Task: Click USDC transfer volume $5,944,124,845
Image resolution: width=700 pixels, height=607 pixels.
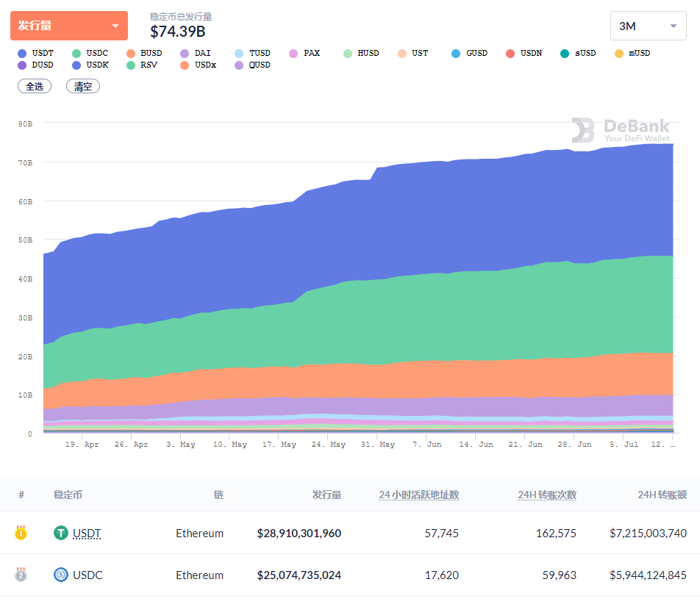Action: pyautogui.click(x=649, y=575)
